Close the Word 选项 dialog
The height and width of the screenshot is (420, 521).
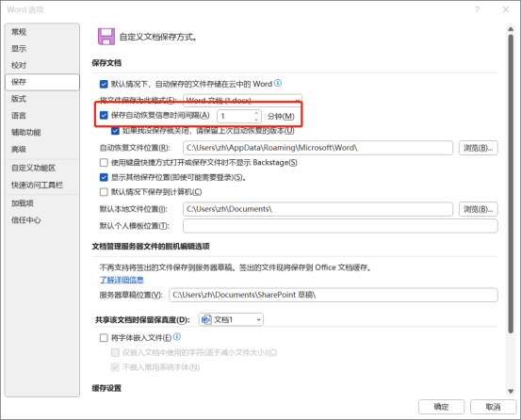point(506,9)
